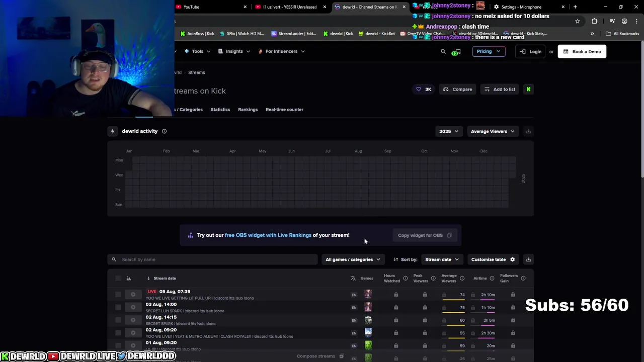
Task: Click the info icon next to dewrld activity
Action: (164, 131)
